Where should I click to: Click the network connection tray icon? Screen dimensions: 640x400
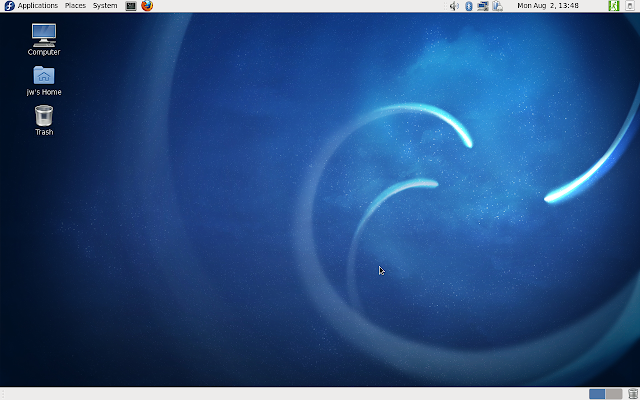(483, 6)
